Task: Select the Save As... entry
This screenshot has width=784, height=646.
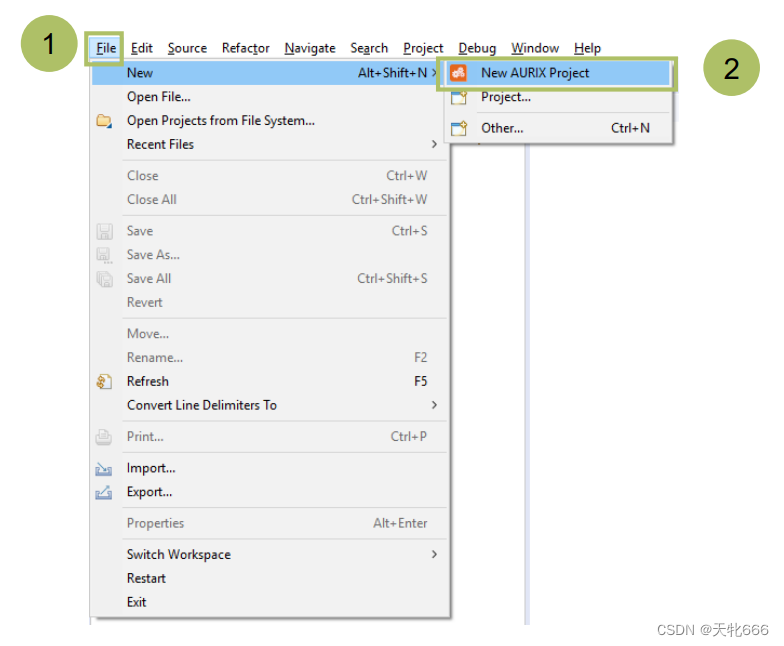Action: [x=270, y=255]
